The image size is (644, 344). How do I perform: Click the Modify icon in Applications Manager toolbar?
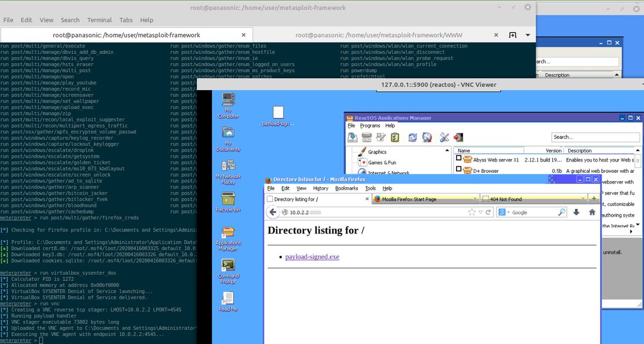point(381,137)
